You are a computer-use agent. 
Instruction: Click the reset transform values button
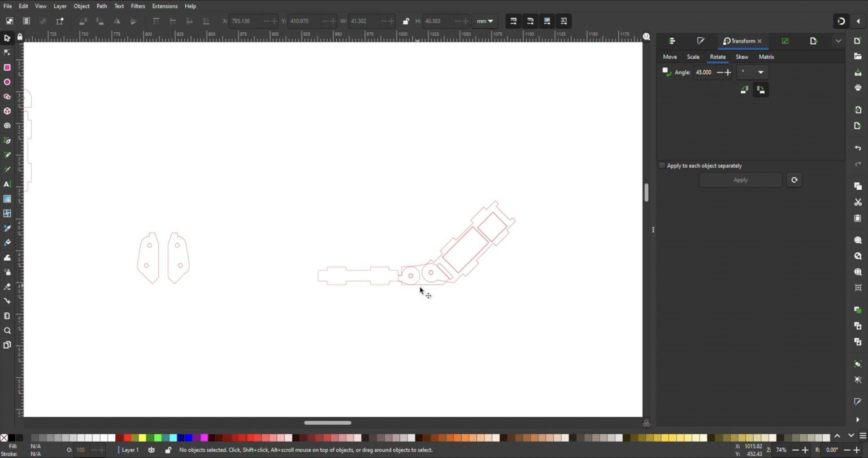[794, 180]
